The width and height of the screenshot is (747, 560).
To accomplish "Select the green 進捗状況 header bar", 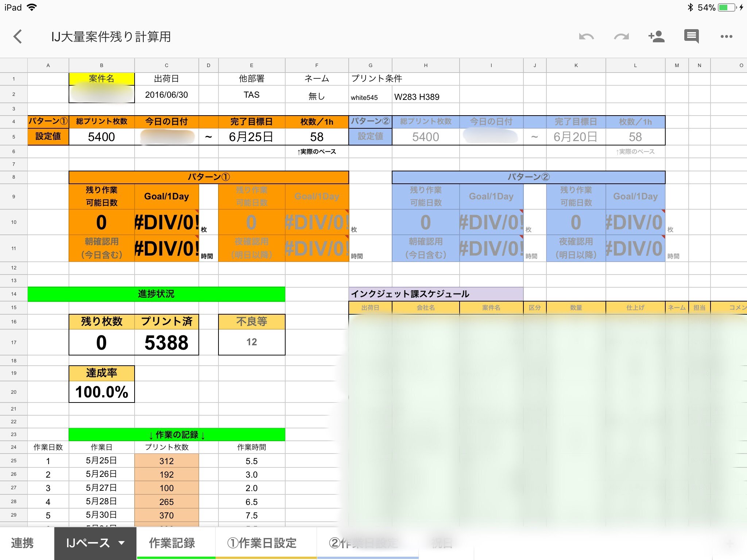I will (x=156, y=294).
